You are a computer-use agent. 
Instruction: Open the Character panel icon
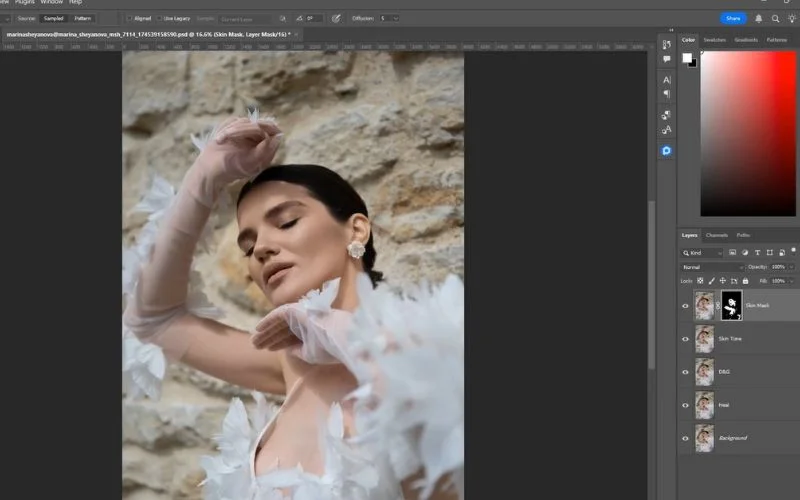click(667, 80)
